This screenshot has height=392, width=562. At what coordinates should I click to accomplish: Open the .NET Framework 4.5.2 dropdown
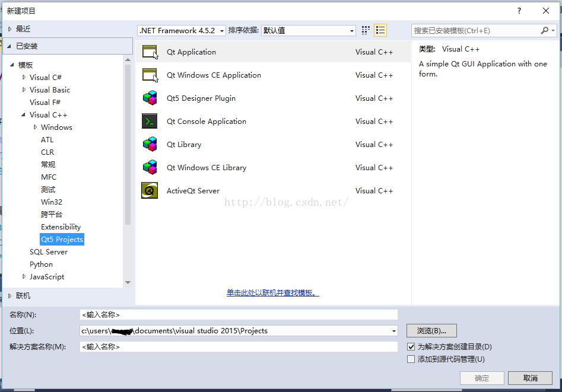click(x=182, y=30)
